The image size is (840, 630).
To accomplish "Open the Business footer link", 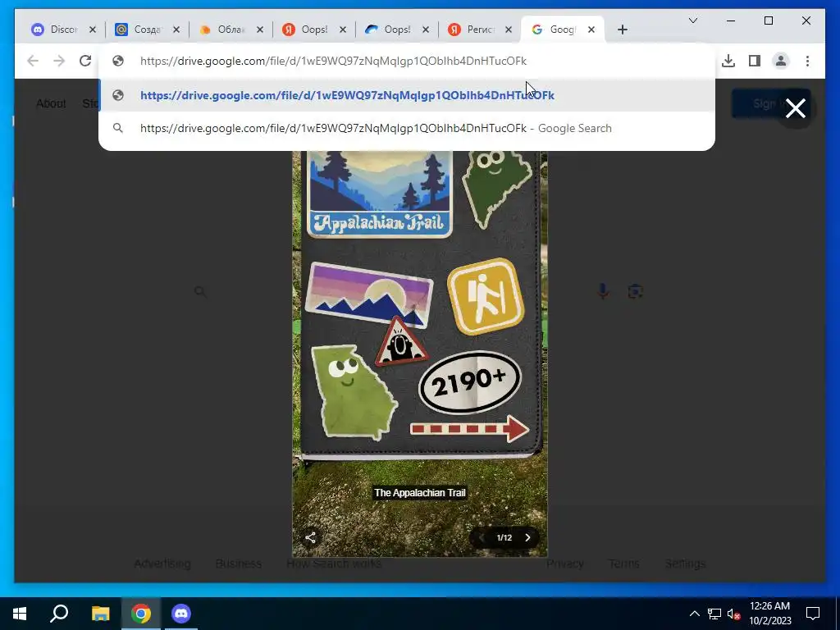I will (x=239, y=564).
